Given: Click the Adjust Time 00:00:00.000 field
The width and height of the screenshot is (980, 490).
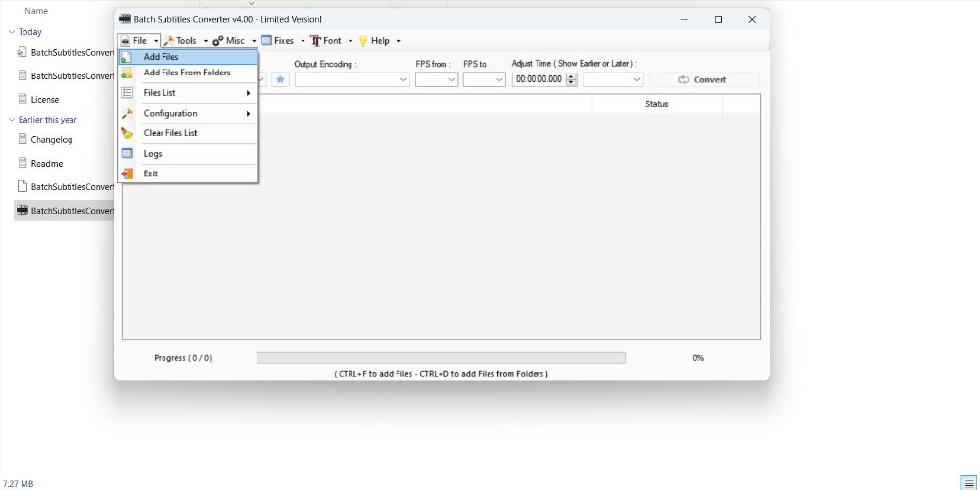Looking at the screenshot, I should pyautogui.click(x=538, y=79).
